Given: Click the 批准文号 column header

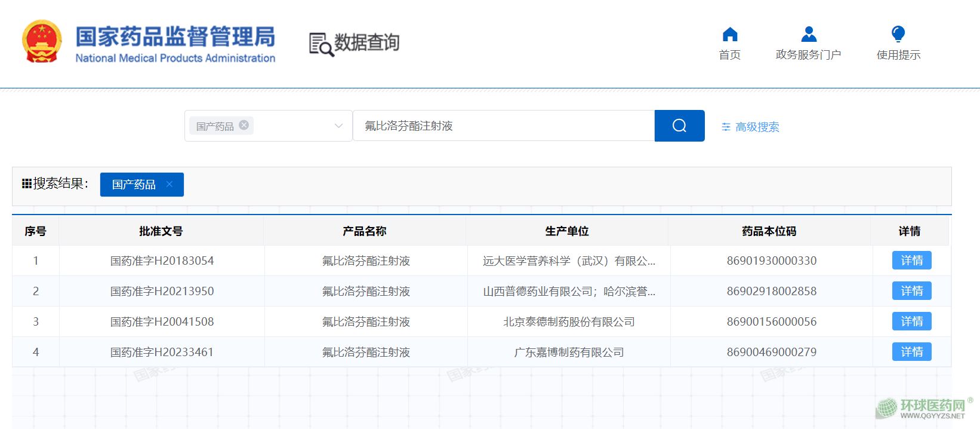Looking at the screenshot, I should pos(161,231).
